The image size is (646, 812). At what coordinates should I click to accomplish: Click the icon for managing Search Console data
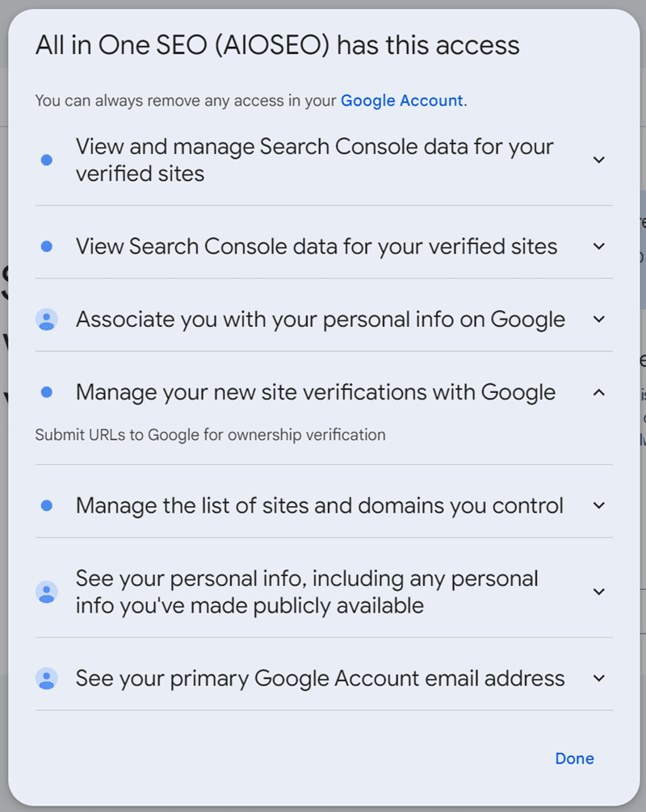pyautogui.click(x=47, y=159)
